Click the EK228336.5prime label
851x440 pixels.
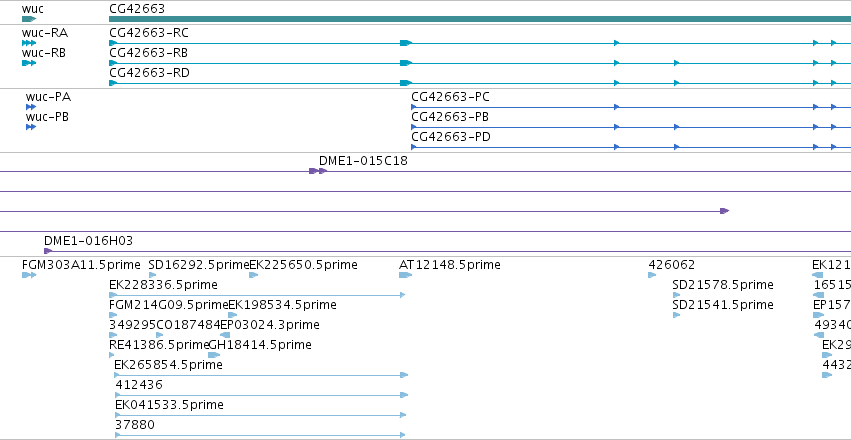pyautogui.click(x=163, y=285)
